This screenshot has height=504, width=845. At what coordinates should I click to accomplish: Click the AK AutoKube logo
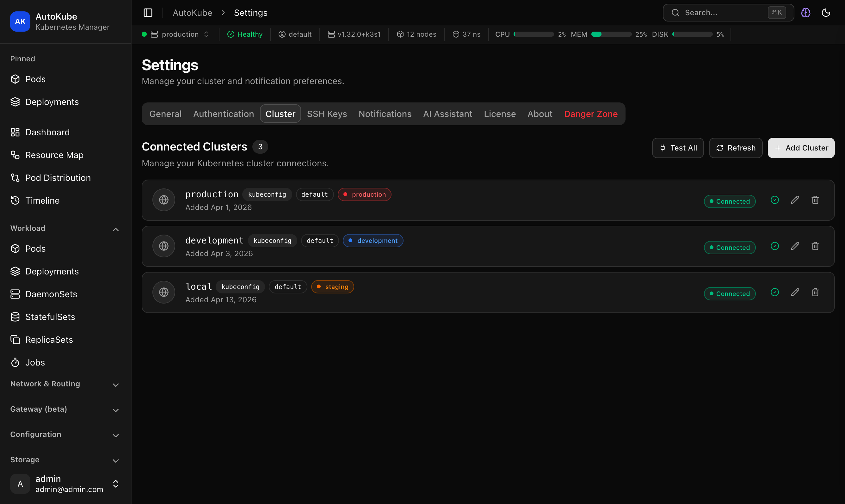pos(20,22)
